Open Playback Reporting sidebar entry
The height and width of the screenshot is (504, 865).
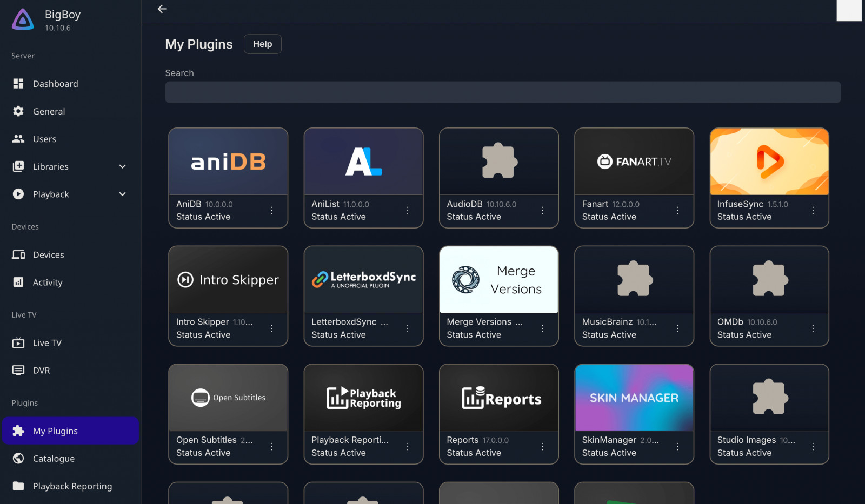click(72, 486)
